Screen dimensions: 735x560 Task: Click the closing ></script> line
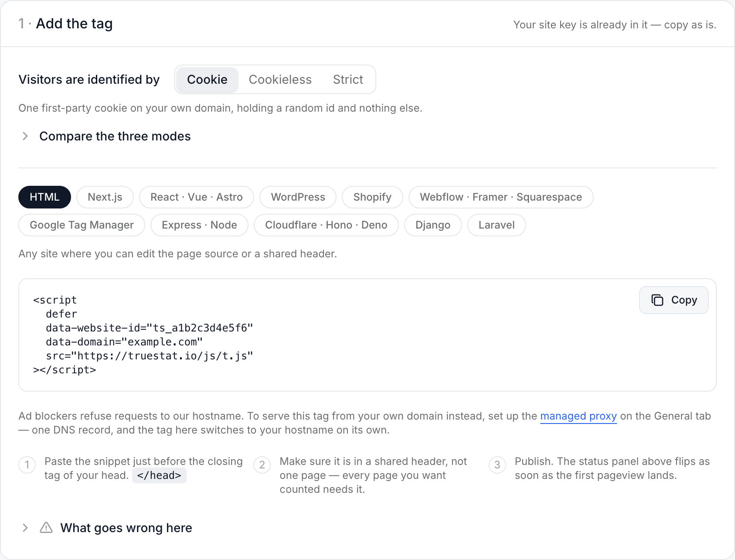(x=65, y=370)
